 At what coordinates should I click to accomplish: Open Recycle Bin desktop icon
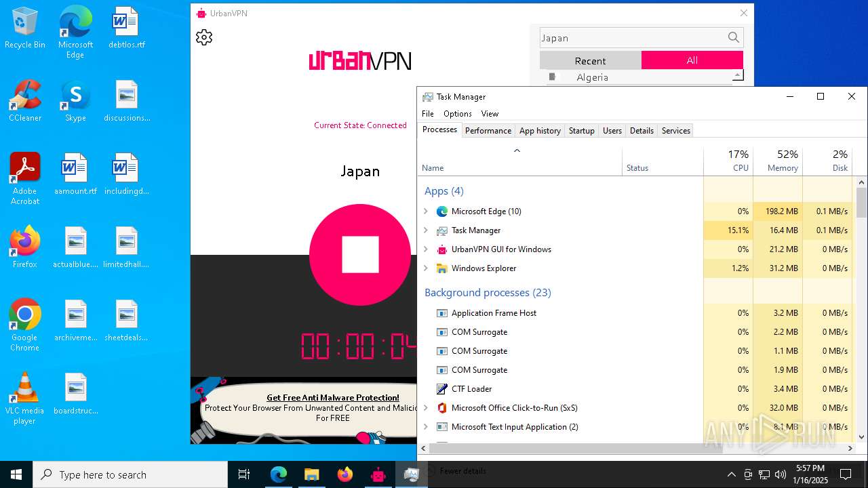pyautogui.click(x=25, y=28)
